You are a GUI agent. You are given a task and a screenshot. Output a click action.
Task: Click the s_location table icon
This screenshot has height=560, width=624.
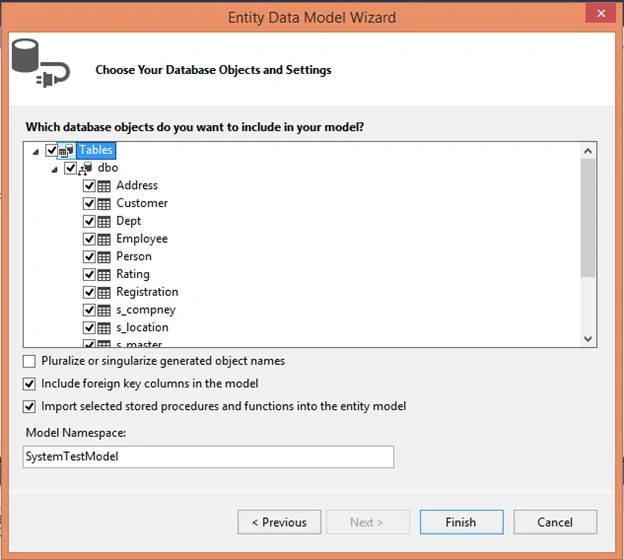pos(104,328)
